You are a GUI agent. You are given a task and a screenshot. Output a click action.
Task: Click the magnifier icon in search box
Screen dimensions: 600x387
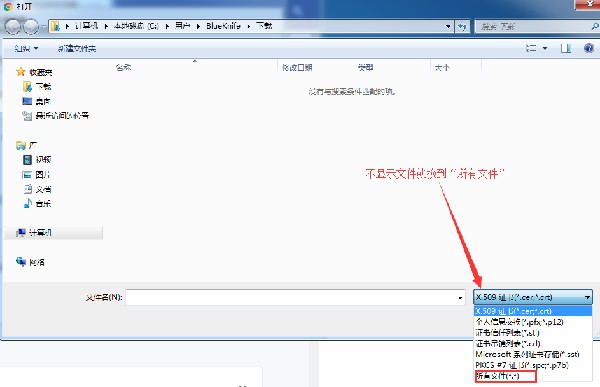click(594, 26)
